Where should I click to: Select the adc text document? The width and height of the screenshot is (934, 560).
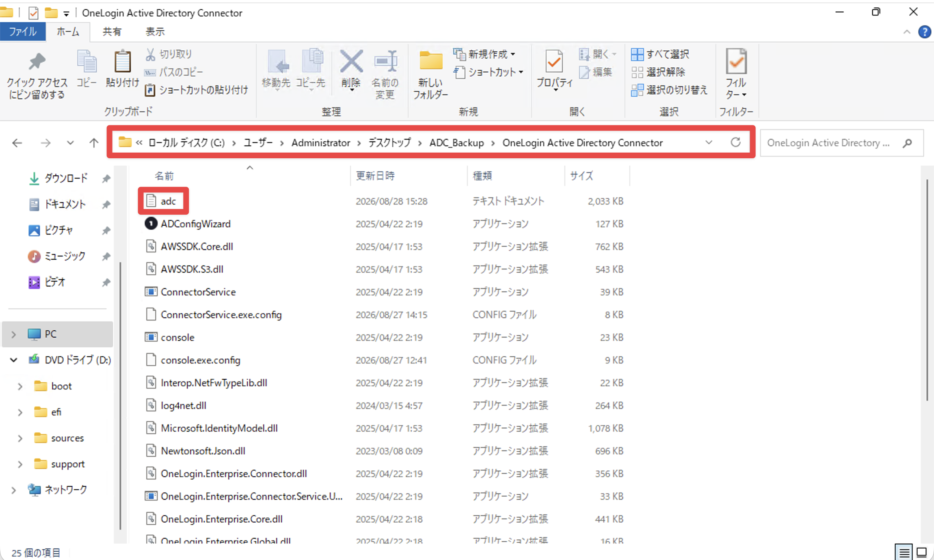point(168,201)
